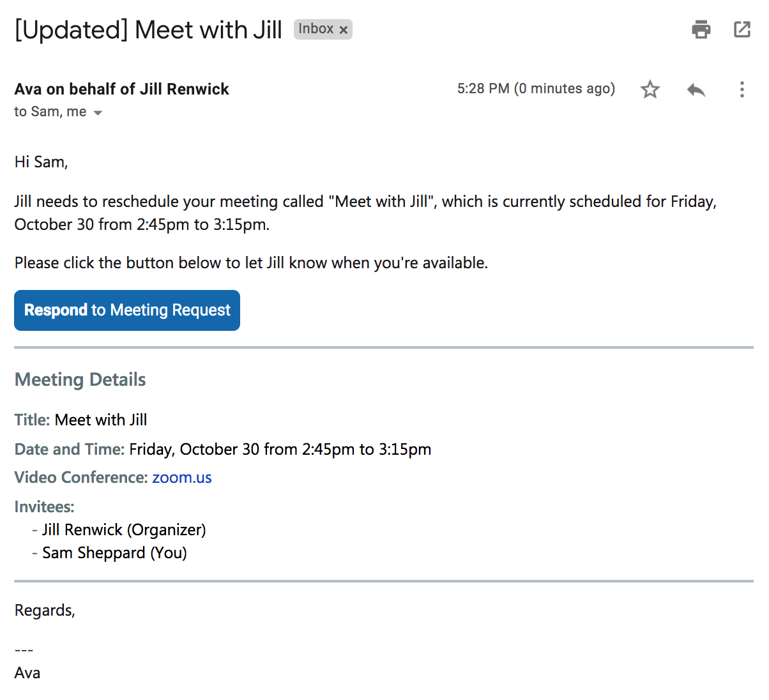The image size is (769, 700).
Task: Click the Ava signature at the bottom
Action: pos(27,673)
